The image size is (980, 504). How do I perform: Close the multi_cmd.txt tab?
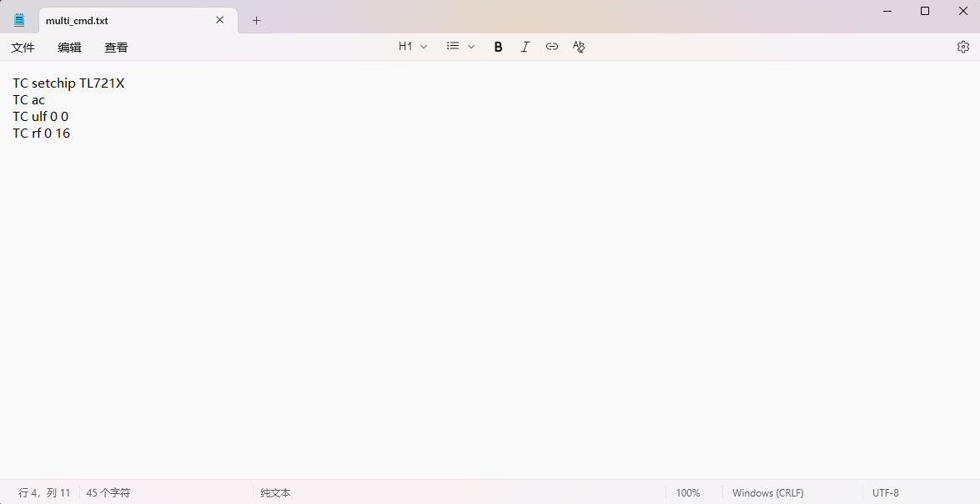point(220,20)
